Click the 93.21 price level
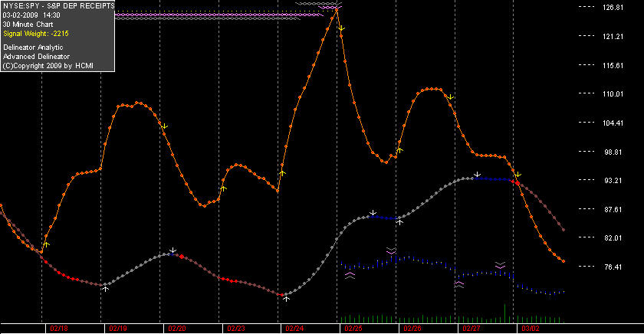The width and height of the screenshot is (644, 334). pyautogui.click(x=613, y=181)
